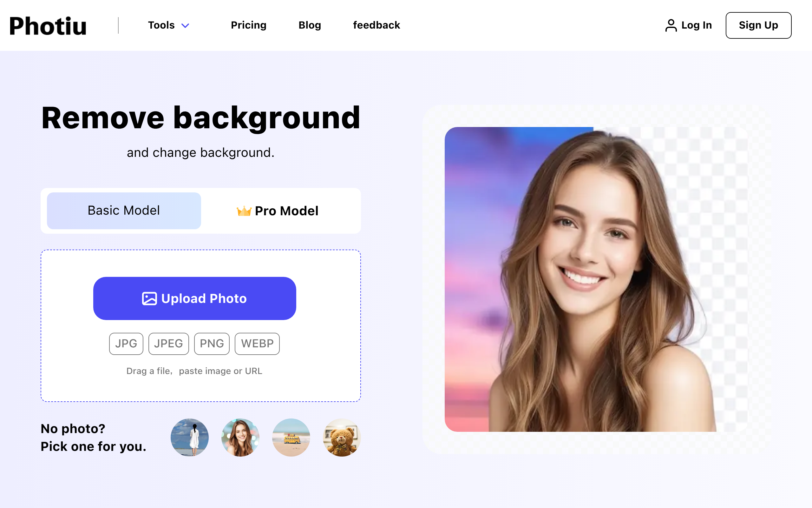The image size is (812, 508).
Task: Click Log In text link
Action: [697, 25]
